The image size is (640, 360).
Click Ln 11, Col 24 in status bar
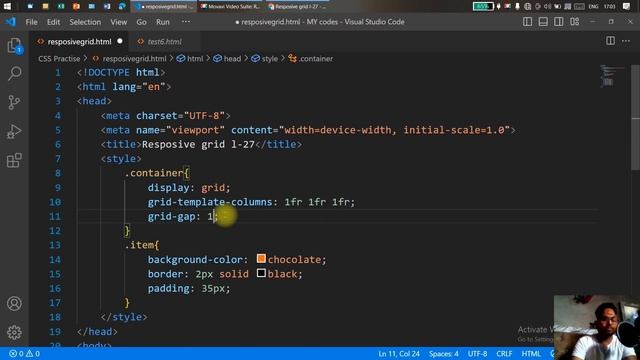pos(399,354)
